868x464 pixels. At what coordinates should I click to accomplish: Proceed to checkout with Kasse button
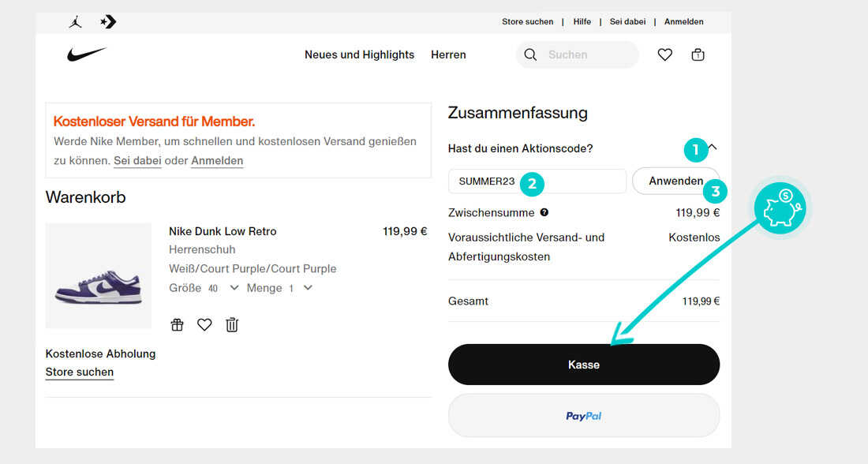coord(584,365)
